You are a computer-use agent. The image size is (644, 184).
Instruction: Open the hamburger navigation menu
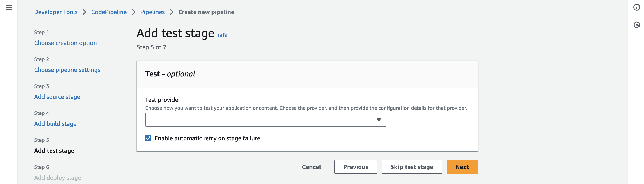point(9,7)
